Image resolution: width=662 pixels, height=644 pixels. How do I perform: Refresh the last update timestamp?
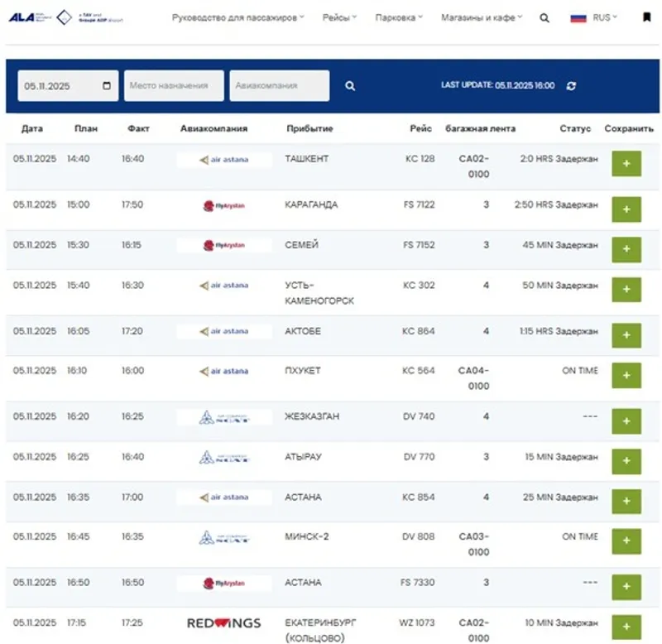(x=571, y=85)
